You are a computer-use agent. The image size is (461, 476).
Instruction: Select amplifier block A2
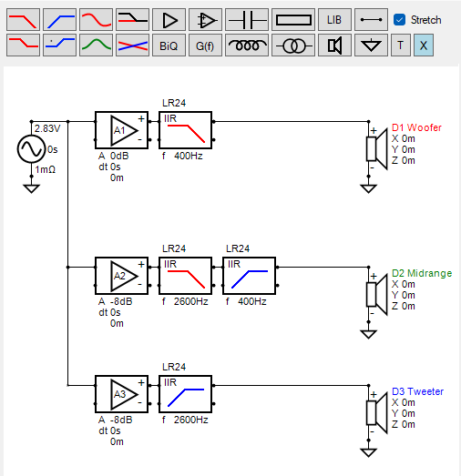point(121,276)
